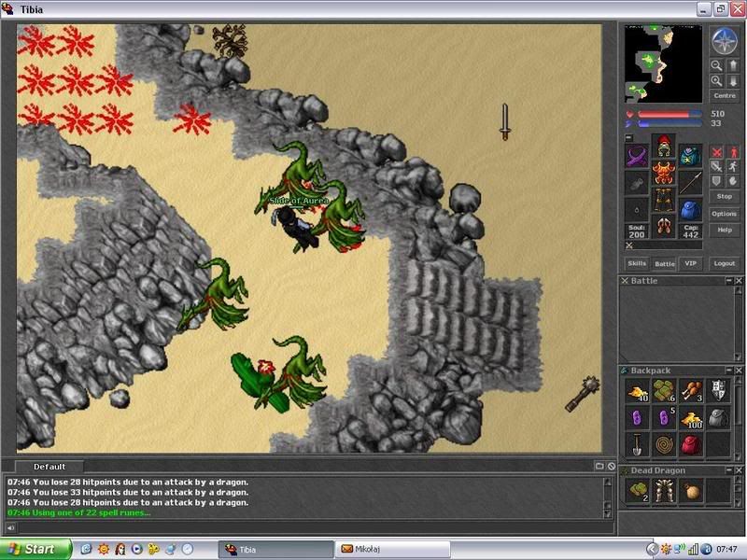The height and width of the screenshot is (560, 747).
Task: Click the empty left hand slot
Action: click(x=637, y=183)
